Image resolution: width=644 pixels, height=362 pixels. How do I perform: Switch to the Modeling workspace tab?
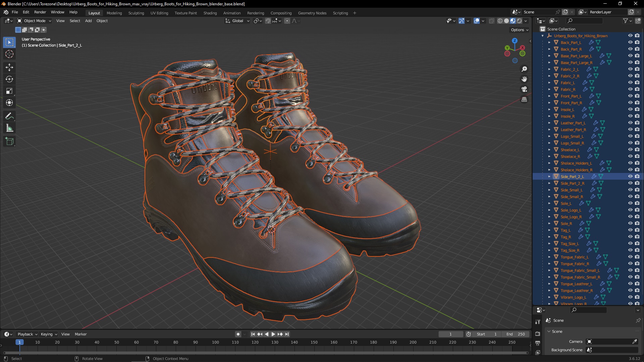click(x=114, y=13)
